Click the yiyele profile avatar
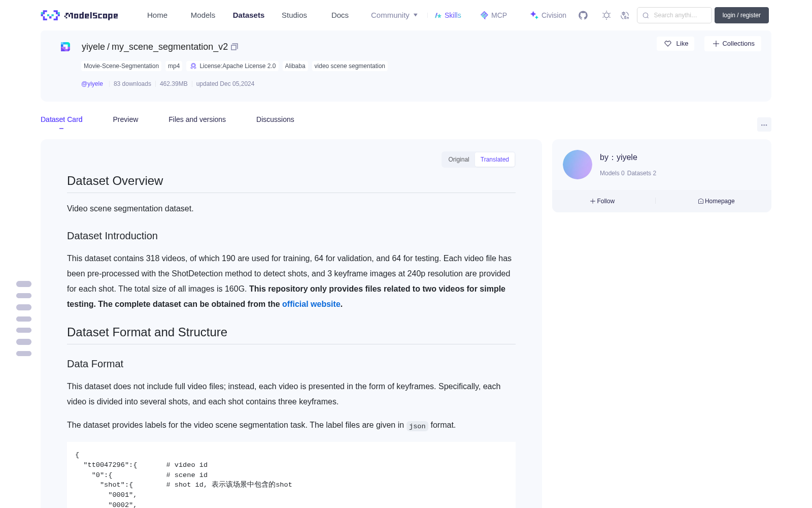 point(578,165)
